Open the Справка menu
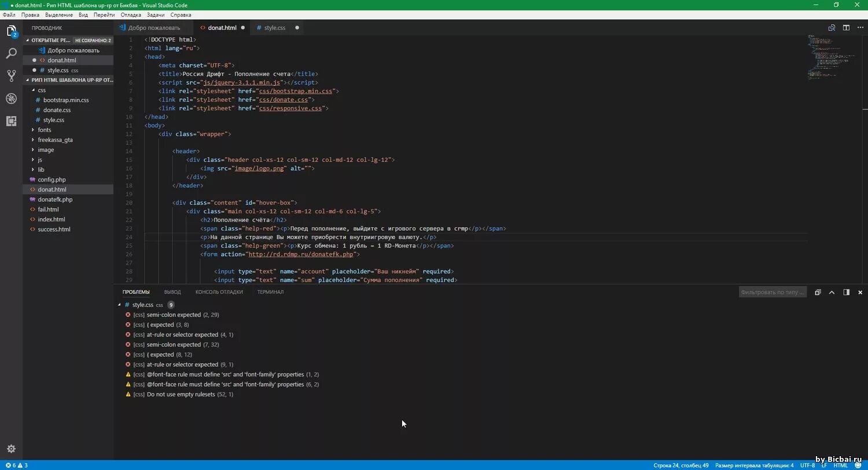The height and width of the screenshot is (470, 868). pos(181,15)
